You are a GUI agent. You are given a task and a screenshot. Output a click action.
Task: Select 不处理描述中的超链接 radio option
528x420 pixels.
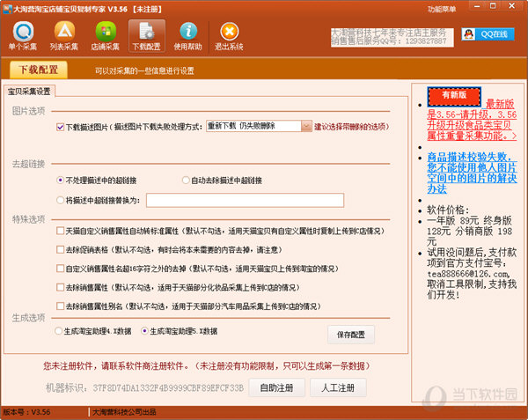pos(60,181)
